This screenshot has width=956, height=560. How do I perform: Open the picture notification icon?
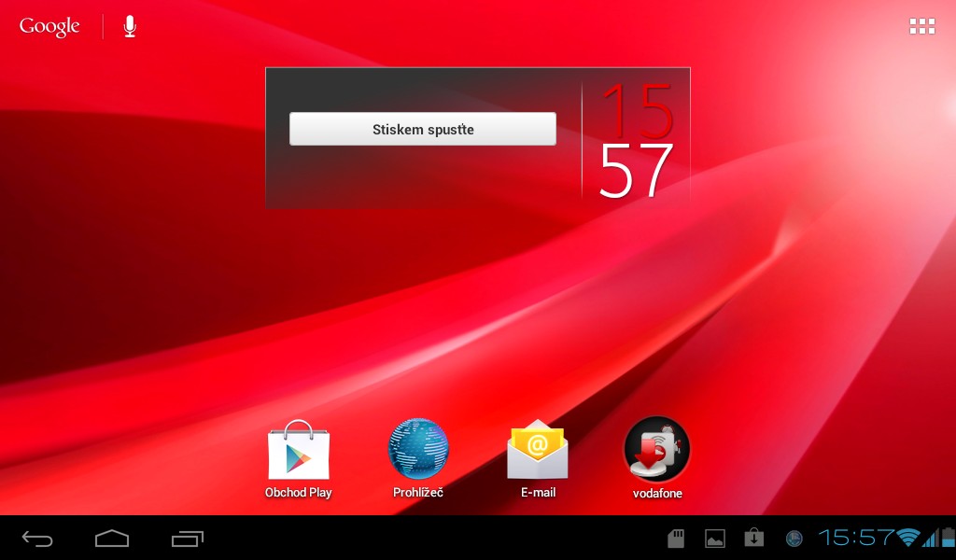714,538
